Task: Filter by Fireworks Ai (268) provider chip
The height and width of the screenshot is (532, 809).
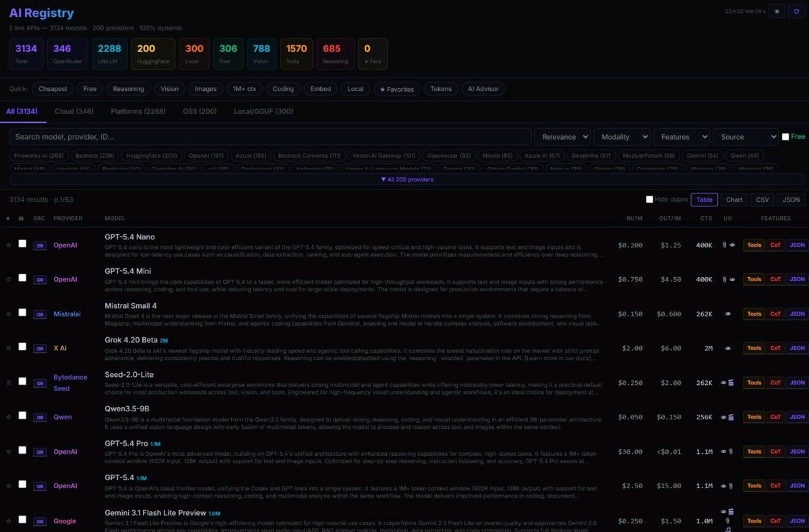Action: tap(38, 156)
